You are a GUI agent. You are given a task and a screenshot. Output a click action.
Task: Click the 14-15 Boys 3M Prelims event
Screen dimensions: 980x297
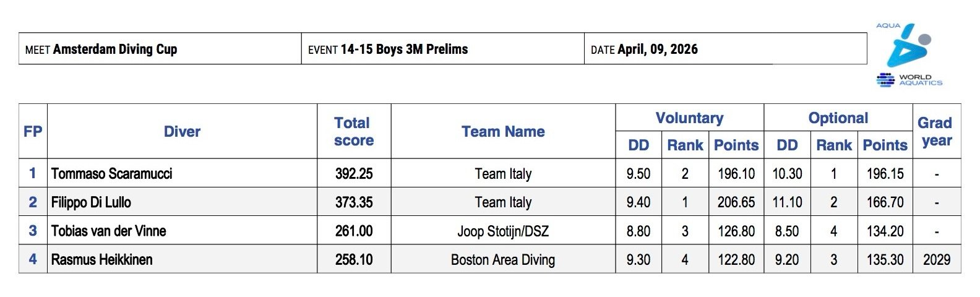pos(404,49)
